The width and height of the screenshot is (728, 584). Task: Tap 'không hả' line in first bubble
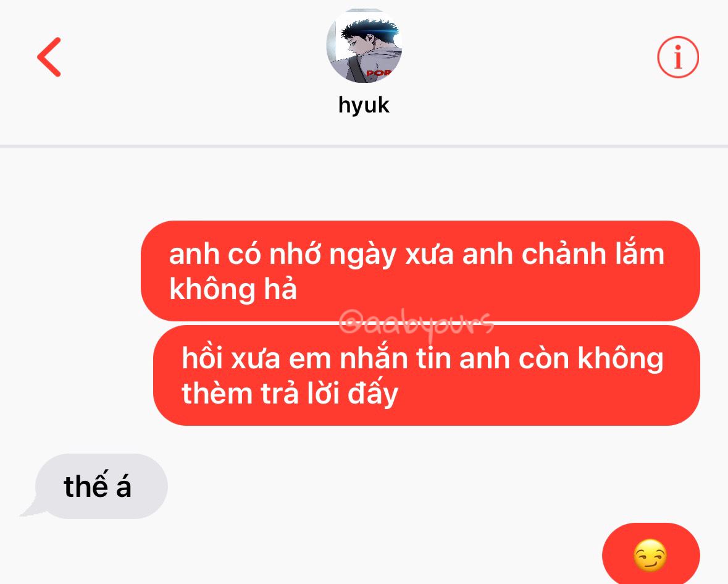[233, 289]
